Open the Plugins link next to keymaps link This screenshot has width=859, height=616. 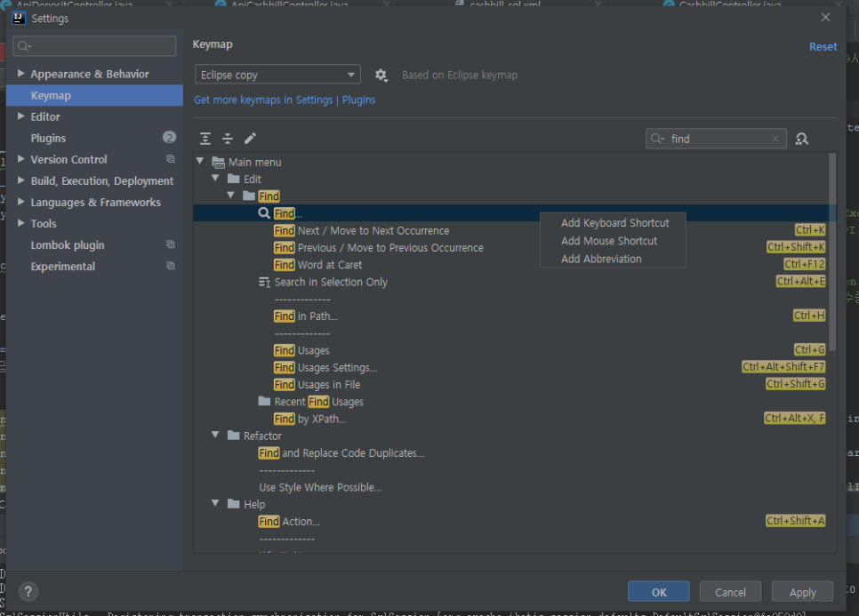pos(359,100)
